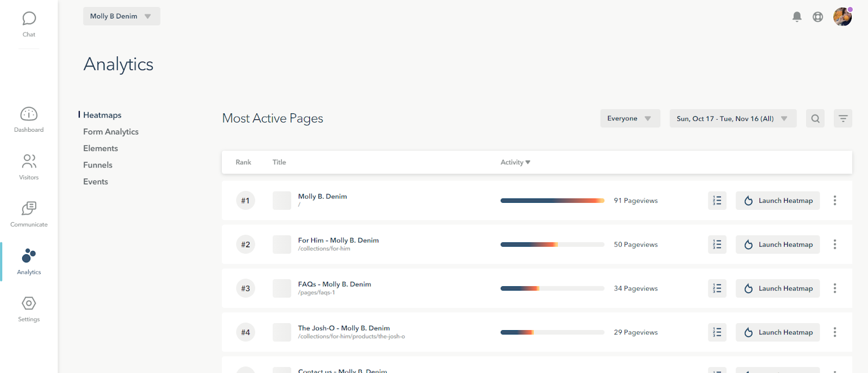Click the Rank column header

[243, 163]
